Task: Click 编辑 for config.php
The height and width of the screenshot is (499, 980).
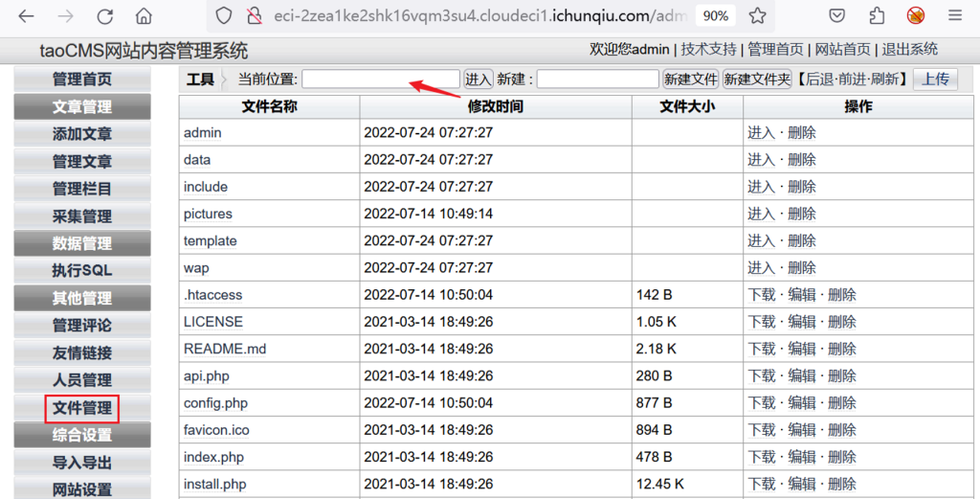Action: click(802, 402)
